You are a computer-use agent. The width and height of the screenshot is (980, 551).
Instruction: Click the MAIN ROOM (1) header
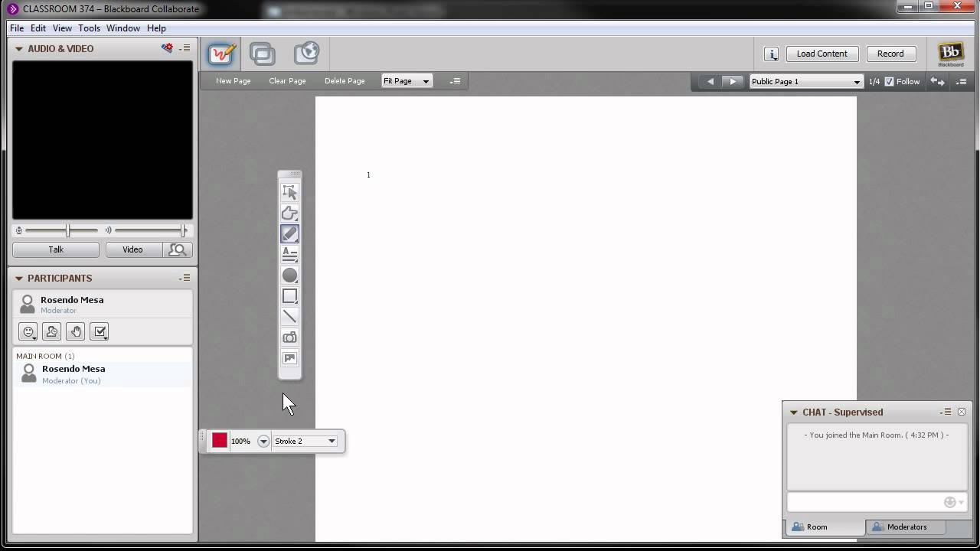(45, 356)
